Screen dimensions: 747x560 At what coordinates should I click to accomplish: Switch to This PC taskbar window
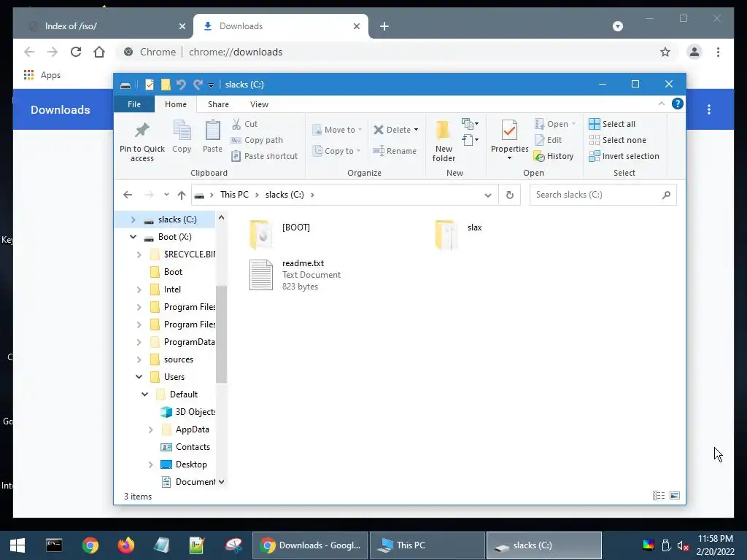pos(427,545)
